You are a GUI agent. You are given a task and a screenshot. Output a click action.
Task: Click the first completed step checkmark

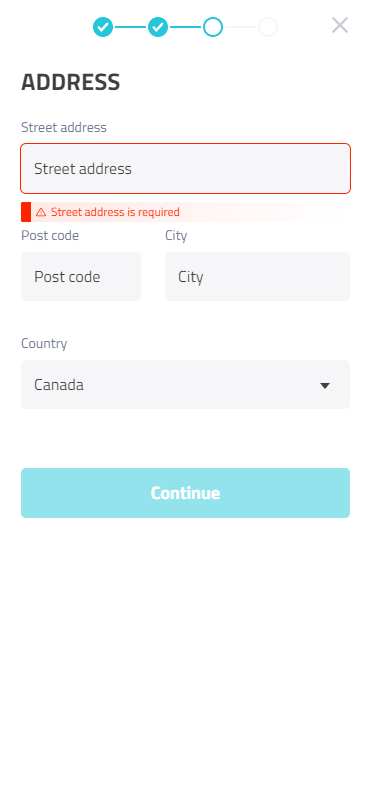click(103, 27)
